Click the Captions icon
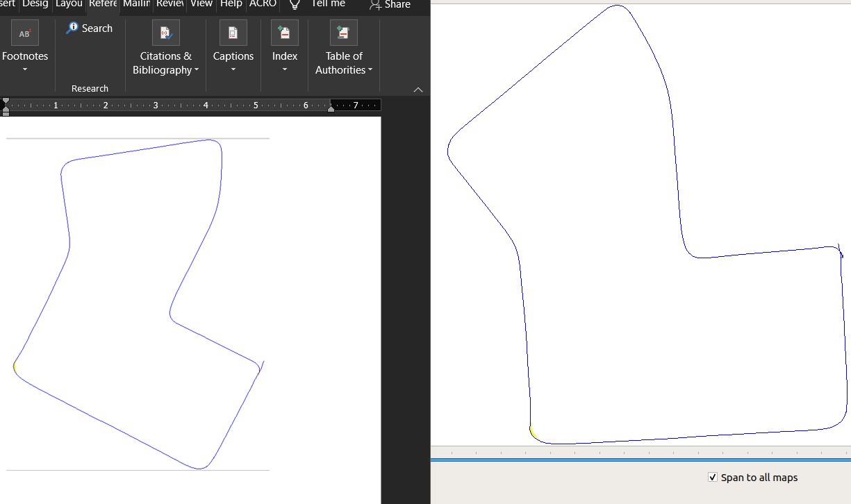 [x=233, y=33]
